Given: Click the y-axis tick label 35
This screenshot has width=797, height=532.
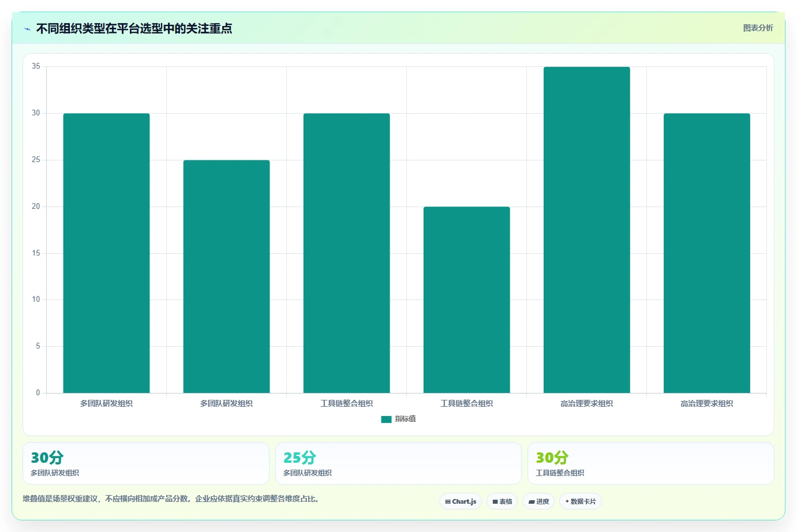Looking at the screenshot, I should [36, 66].
